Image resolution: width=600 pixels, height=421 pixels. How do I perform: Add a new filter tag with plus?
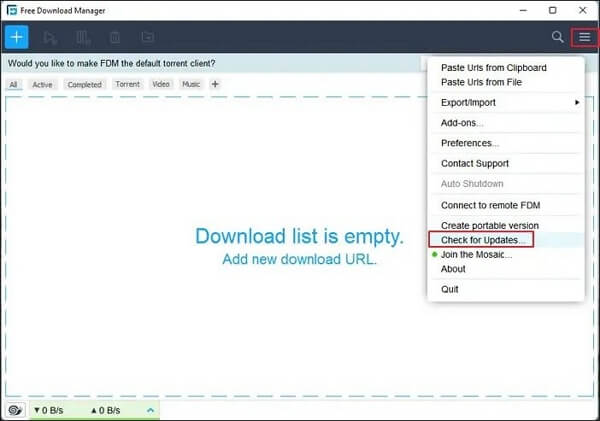click(x=215, y=84)
